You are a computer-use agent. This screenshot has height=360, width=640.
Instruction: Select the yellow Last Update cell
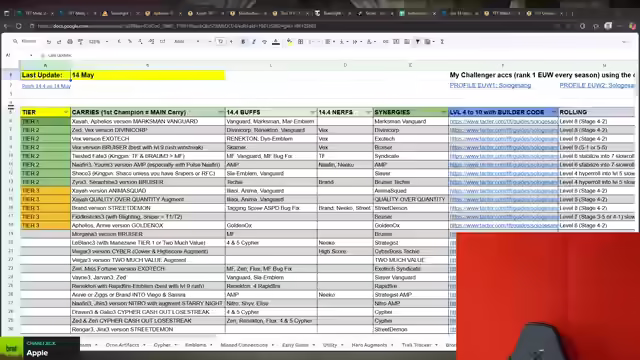click(45, 75)
